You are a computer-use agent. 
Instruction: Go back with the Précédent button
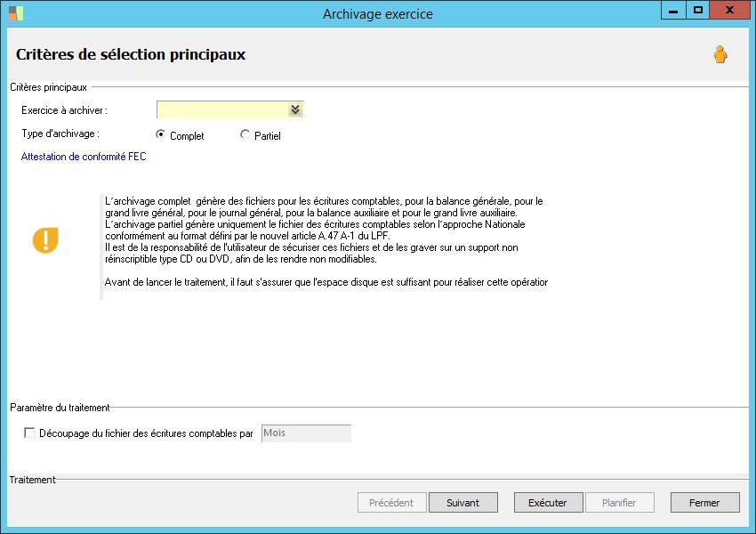pyautogui.click(x=391, y=503)
